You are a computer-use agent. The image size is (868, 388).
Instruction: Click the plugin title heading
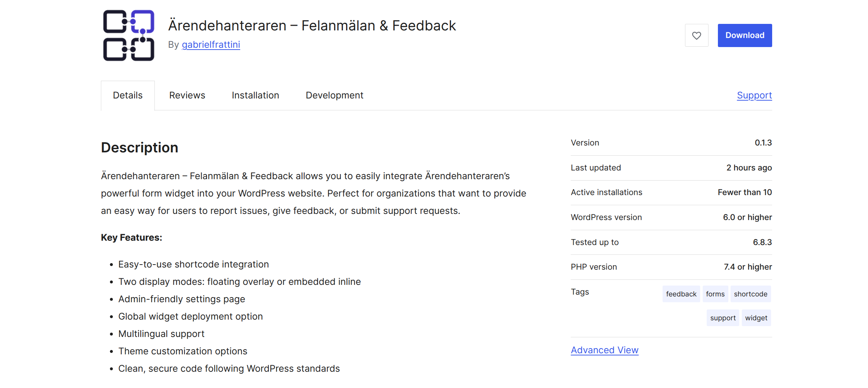(312, 25)
